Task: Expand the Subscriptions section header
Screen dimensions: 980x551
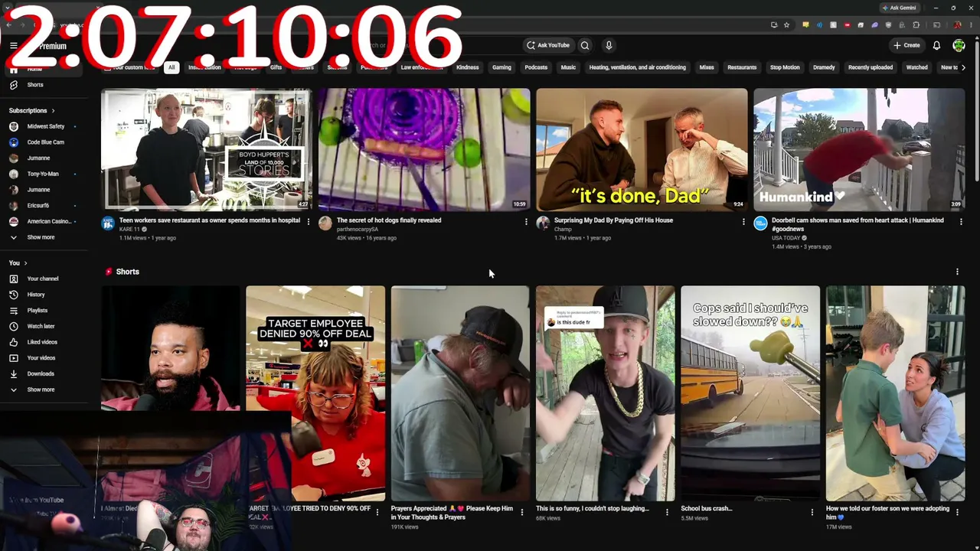Action: pos(31,111)
